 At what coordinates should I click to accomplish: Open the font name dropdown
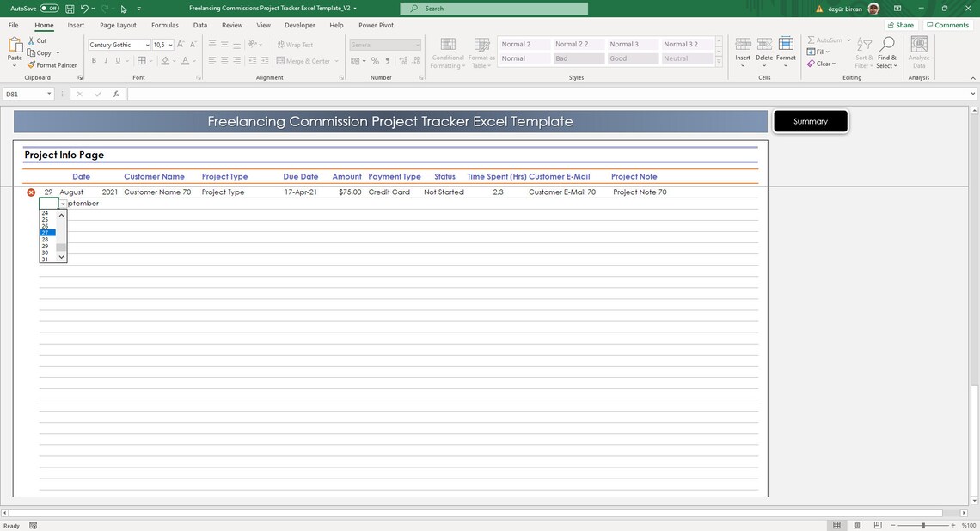tap(147, 44)
